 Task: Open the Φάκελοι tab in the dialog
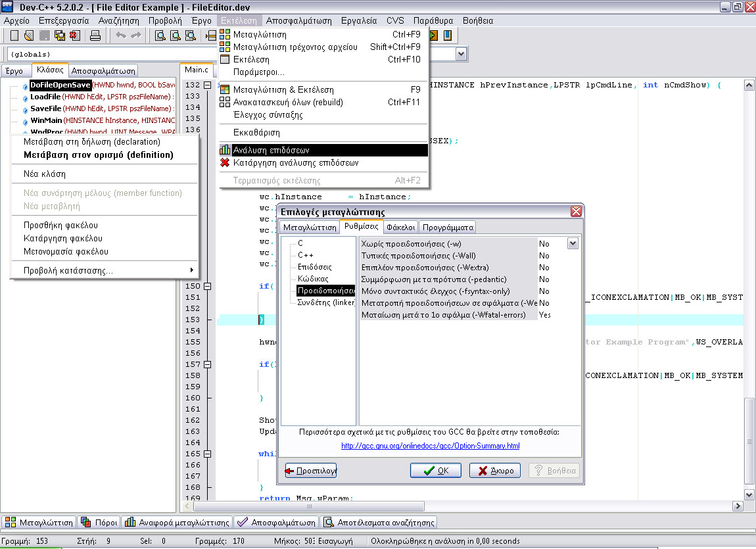point(400,227)
